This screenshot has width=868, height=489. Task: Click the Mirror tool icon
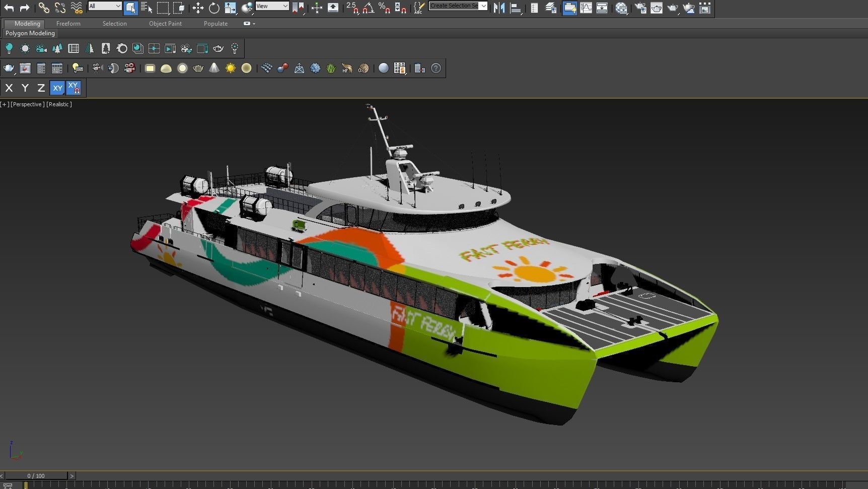[499, 8]
